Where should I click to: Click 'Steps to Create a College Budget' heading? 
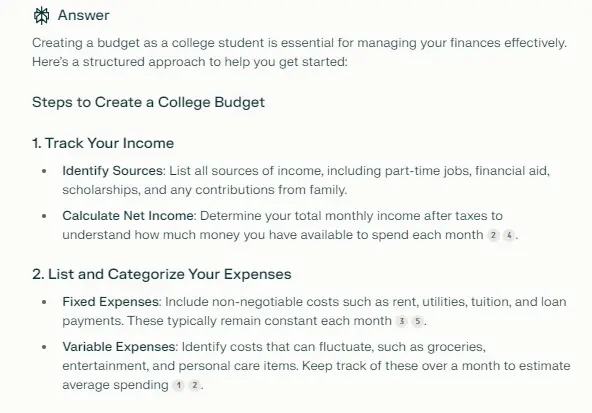coord(148,102)
